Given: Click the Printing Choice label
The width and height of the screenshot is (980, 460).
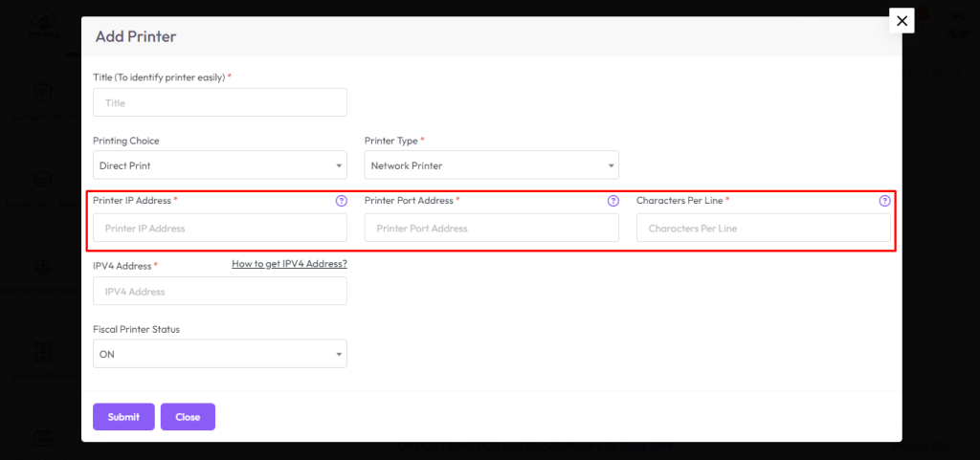Looking at the screenshot, I should 126,141.
